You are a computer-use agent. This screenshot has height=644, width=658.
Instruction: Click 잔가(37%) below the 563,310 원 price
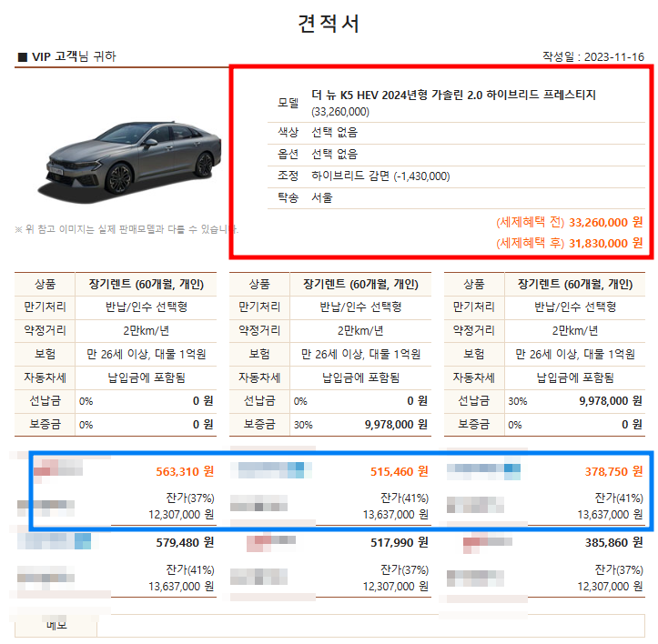[190, 498]
